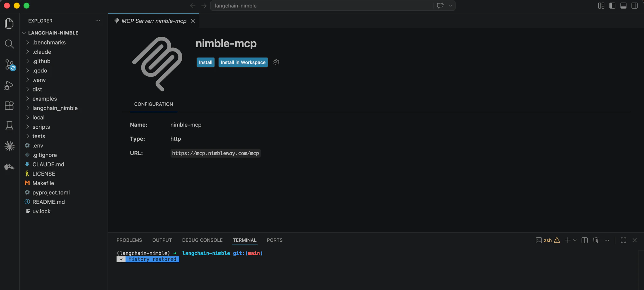Viewport: 644px width, 290px height.
Task: Switch to the TERMINAL tab
Action: pos(245,240)
